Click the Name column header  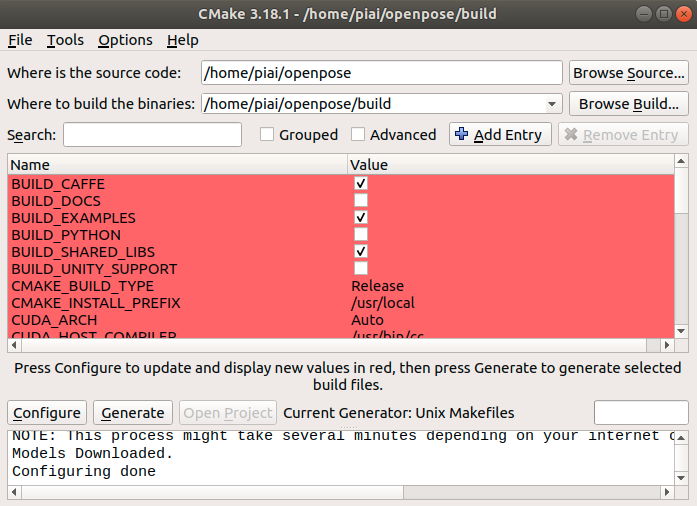(177, 165)
